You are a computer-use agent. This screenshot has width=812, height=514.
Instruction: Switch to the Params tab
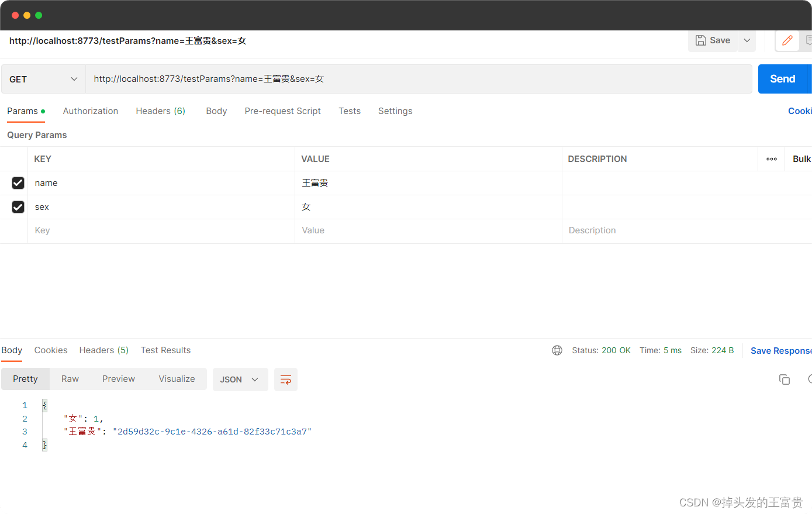point(26,111)
